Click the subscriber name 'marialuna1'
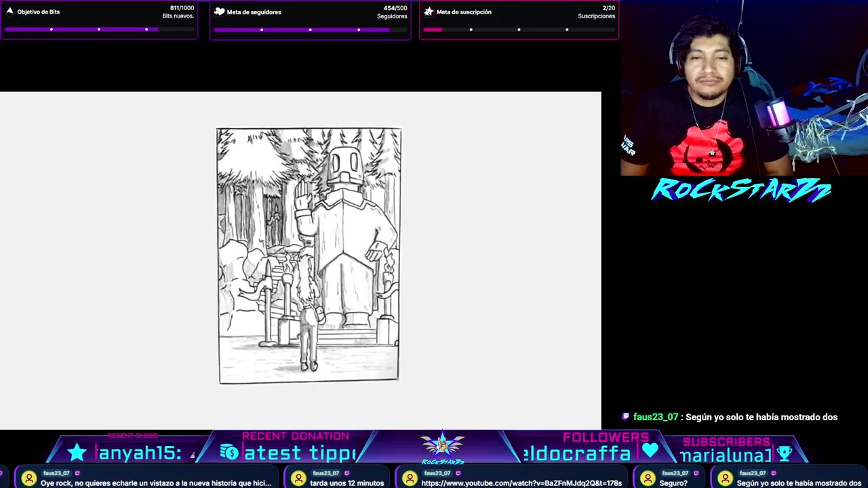The image size is (868, 488). 726,455
